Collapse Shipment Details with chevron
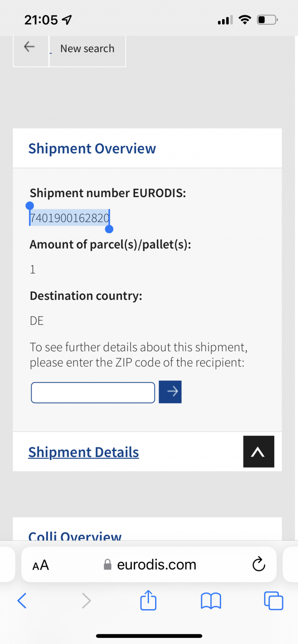The image size is (298, 644). (x=258, y=451)
